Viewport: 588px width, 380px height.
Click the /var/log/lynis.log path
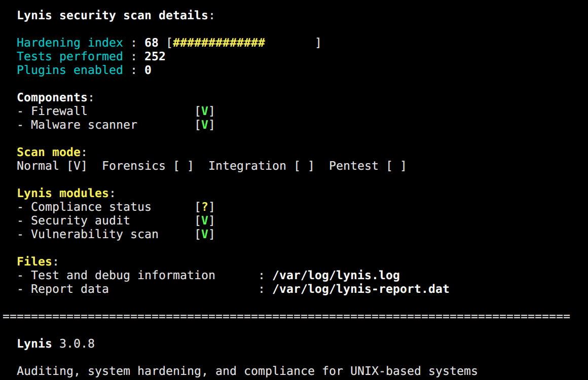click(x=336, y=276)
